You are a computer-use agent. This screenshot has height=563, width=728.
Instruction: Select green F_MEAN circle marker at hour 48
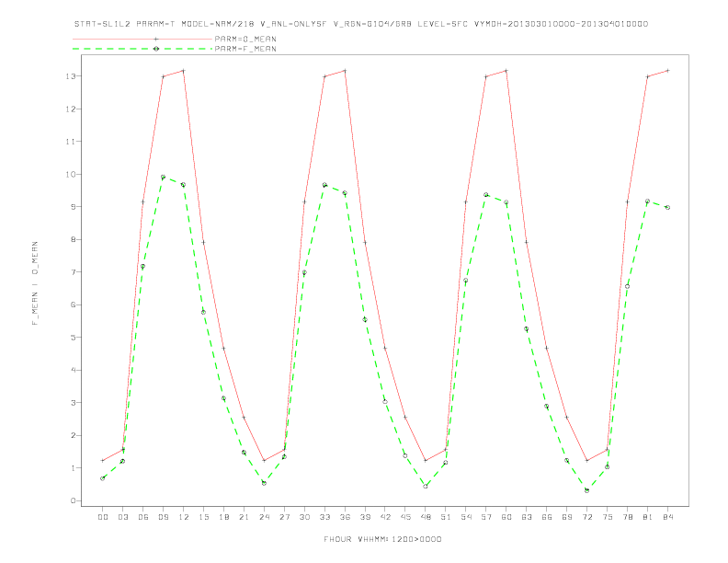point(426,486)
